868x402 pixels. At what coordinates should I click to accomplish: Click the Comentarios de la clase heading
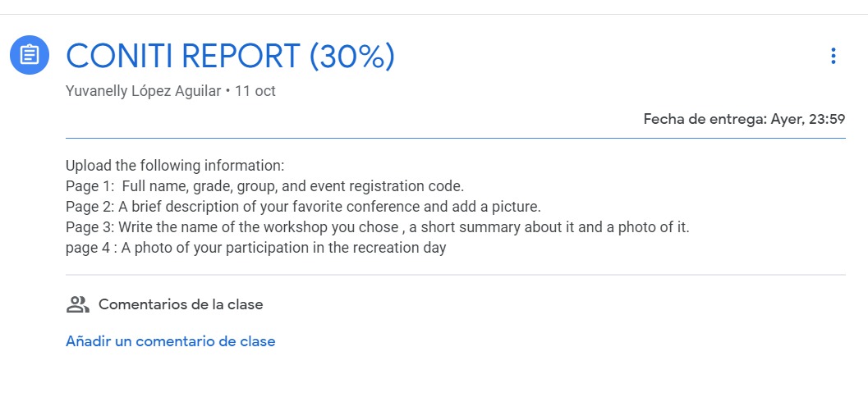pyautogui.click(x=181, y=304)
